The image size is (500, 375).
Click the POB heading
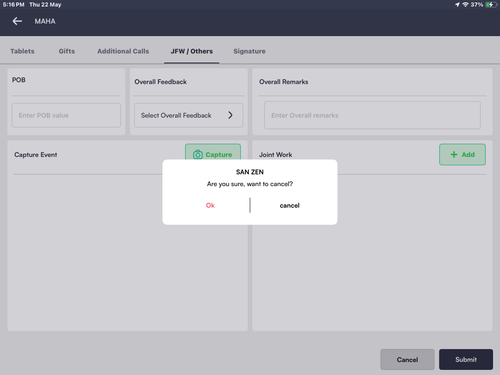[19, 80]
